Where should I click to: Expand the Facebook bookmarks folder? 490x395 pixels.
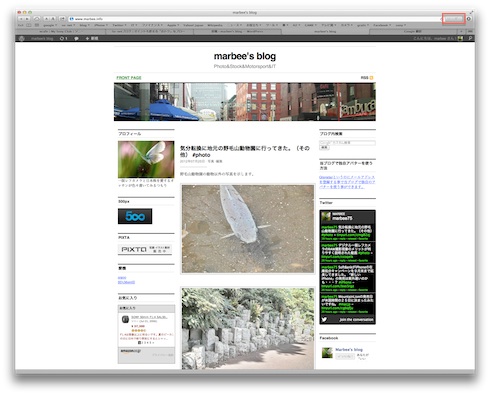382,25
